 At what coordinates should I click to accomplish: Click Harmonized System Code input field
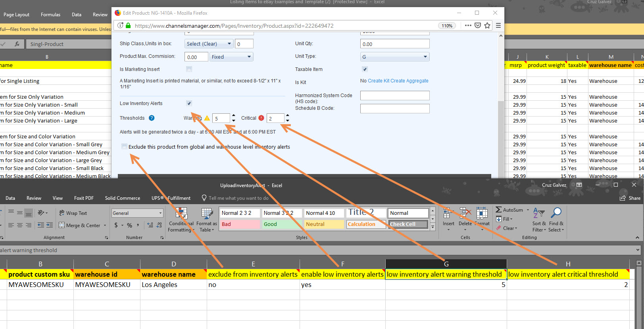click(395, 96)
